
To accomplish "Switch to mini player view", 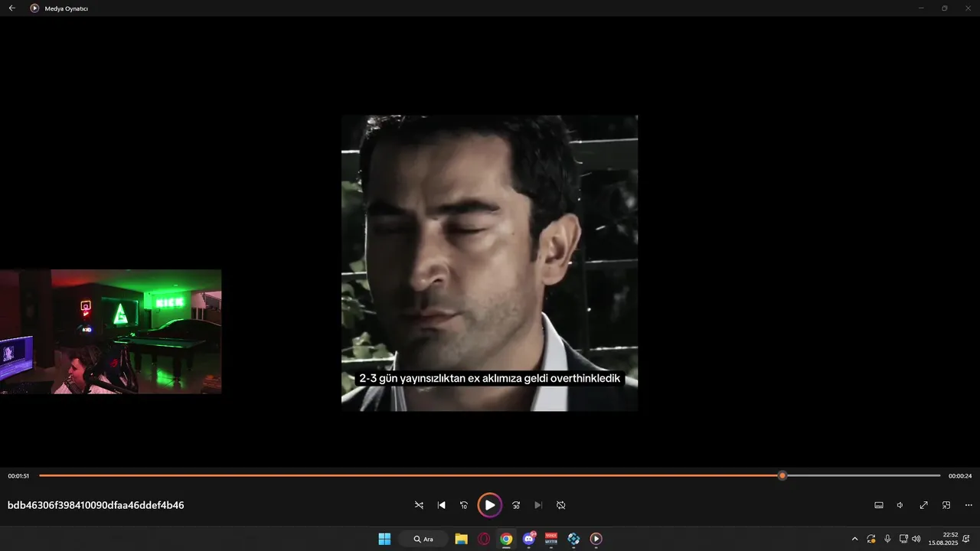I will pos(946,505).
